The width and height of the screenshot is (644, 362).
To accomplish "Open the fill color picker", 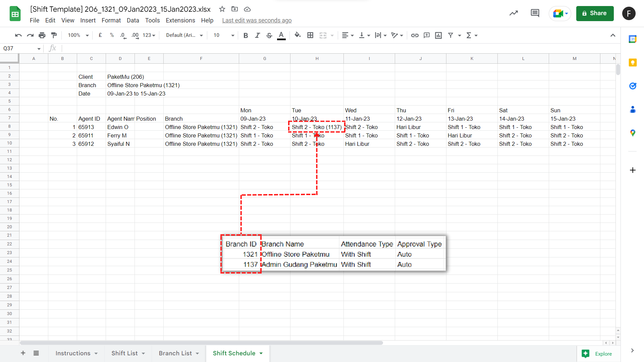I will 298,35.
